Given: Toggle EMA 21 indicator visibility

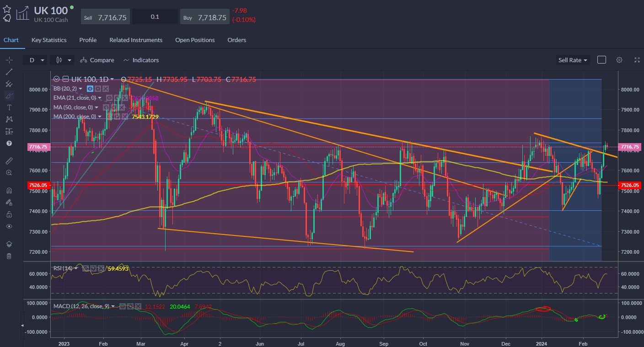Looking at the screenshot, I should pyautogui.click(x=109, y=98).
